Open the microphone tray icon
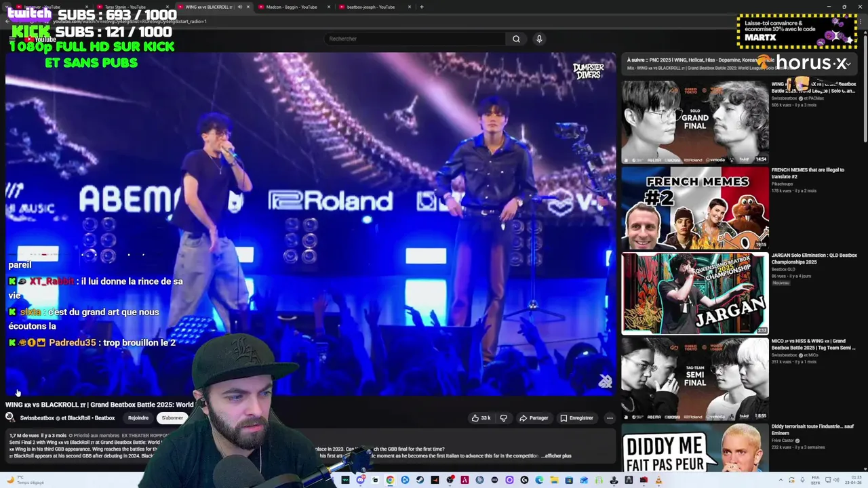 802,480
